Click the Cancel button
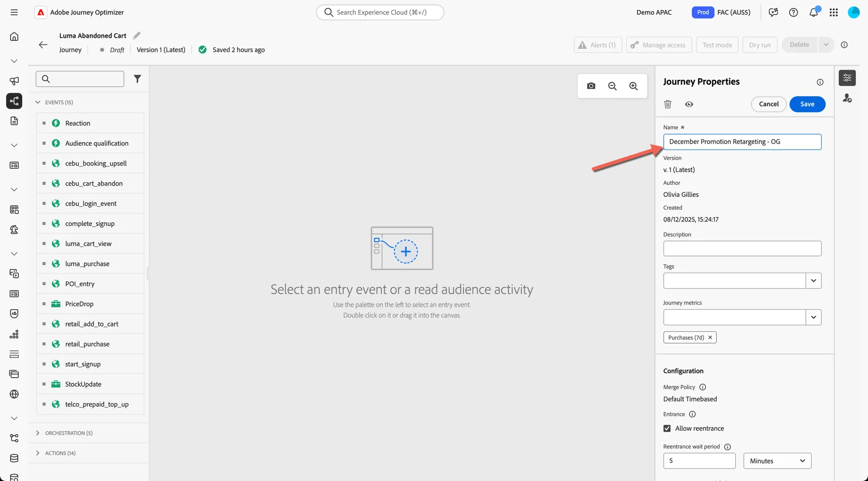The width and height of the screenshot is (868, 481). (769, 104)
